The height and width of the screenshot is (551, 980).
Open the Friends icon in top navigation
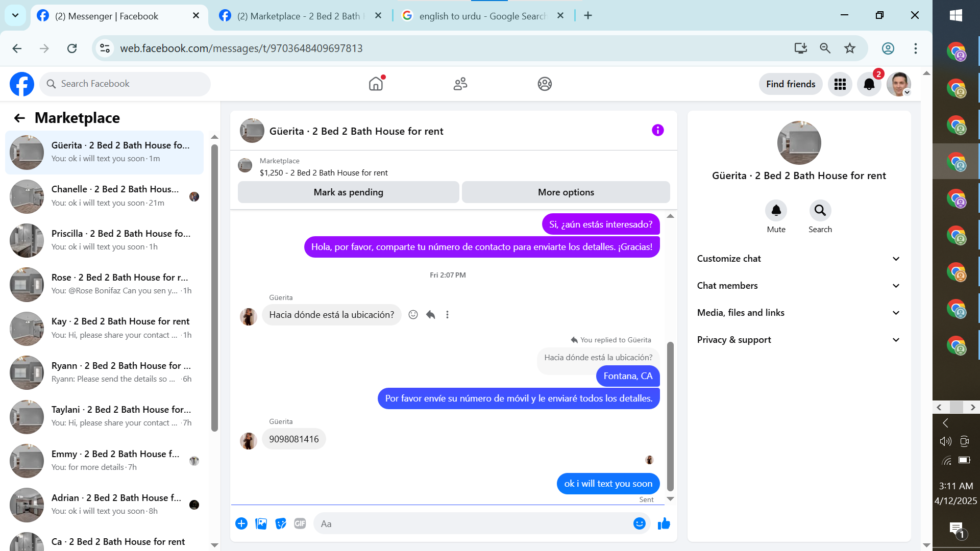[x=460, y=84]
